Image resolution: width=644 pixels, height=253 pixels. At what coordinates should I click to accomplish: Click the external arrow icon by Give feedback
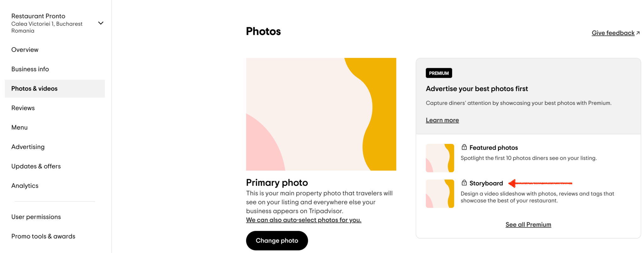point(638,33)
